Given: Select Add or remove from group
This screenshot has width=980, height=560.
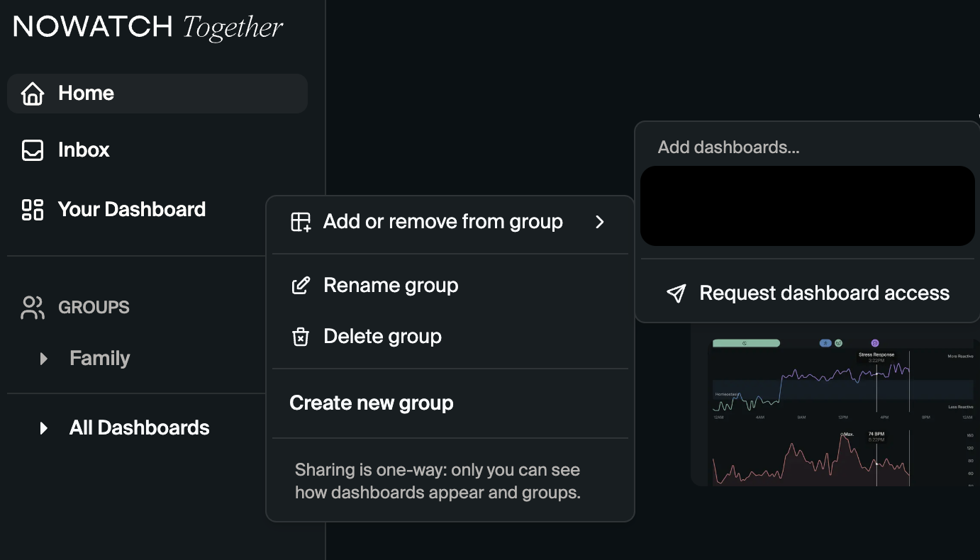Looking at the screenshot, I should click(x=450, y=222).
